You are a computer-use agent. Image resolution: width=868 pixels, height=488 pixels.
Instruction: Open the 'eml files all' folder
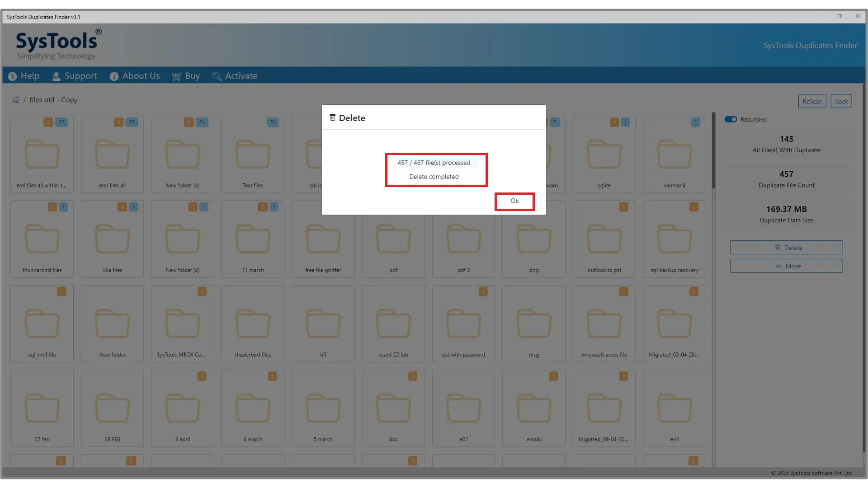tap(112, 155)
